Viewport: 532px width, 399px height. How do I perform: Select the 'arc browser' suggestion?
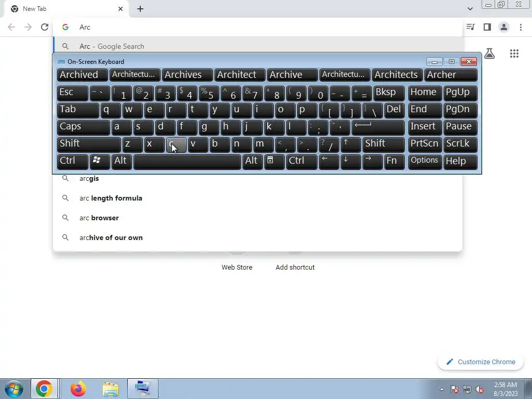tap(258, 218)
